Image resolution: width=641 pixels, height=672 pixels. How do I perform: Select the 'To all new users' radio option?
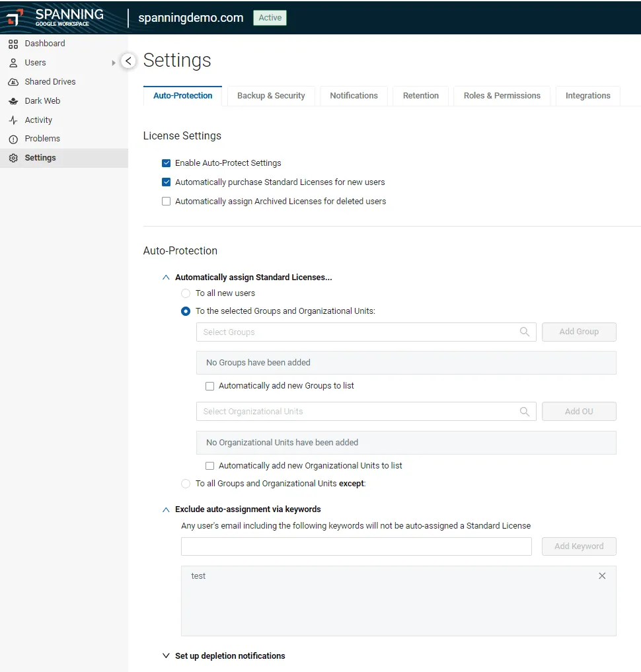186,293
